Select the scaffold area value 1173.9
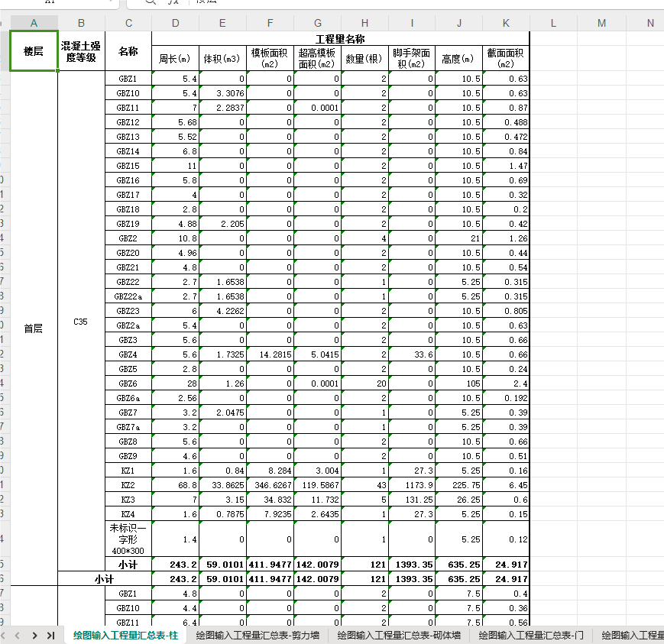 click(x=412, y=485)
